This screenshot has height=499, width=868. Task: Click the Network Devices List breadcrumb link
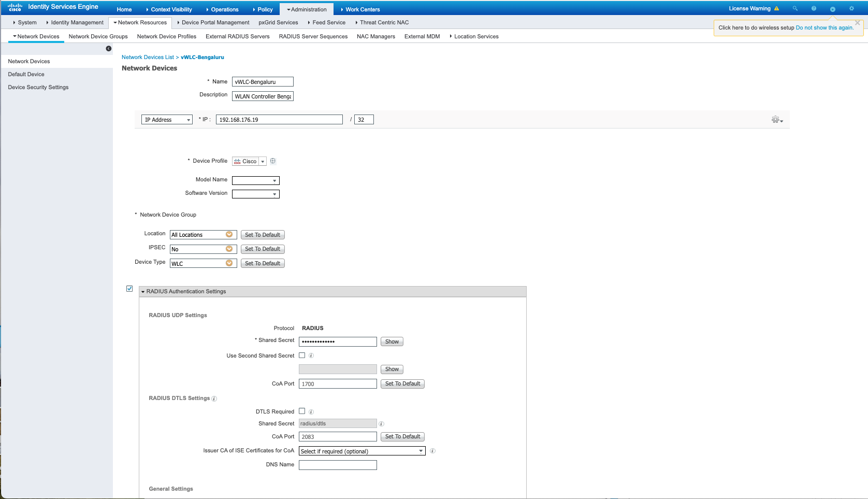coord(148,57)
